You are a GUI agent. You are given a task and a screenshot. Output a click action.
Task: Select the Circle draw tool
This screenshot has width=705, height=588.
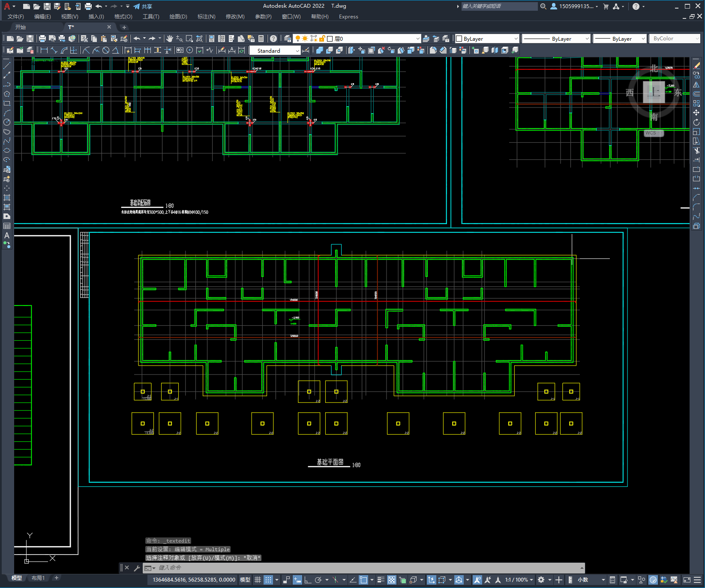(7, 122)
